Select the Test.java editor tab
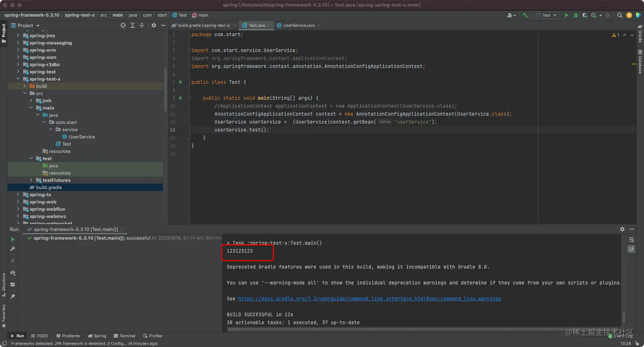Image resolution: width=644 pixels, height=347 pixels. [x=256, y=26]
